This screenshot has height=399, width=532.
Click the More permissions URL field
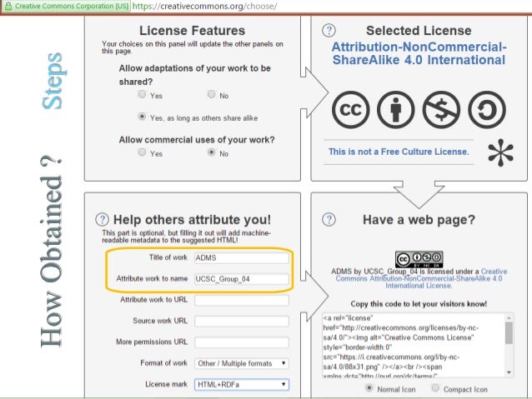click(x=242, y=342)
